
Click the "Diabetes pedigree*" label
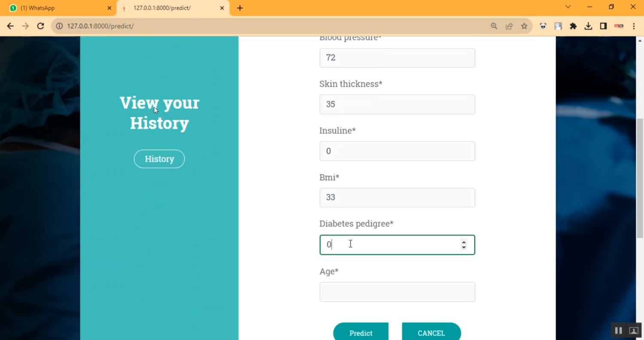356,224
